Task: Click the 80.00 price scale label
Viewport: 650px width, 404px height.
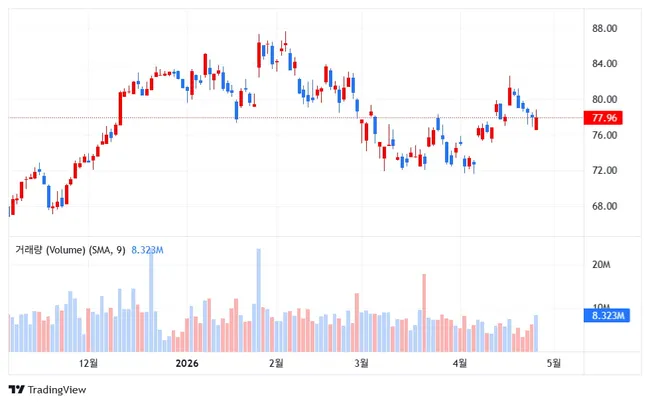Action: (x=603, y=100)
